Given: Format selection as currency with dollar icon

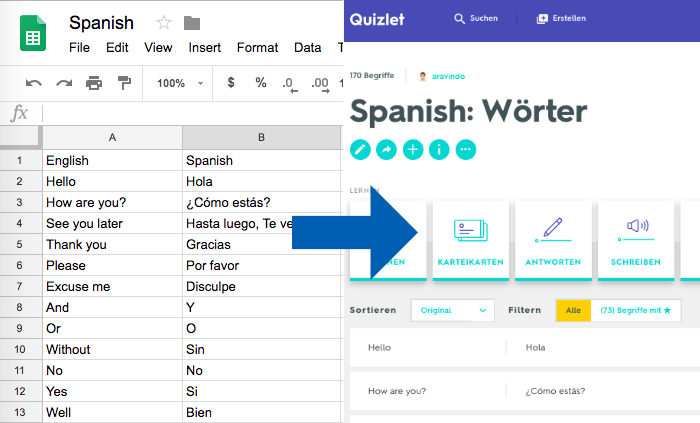Looking at the screenshot, I should tap(231, 83).
